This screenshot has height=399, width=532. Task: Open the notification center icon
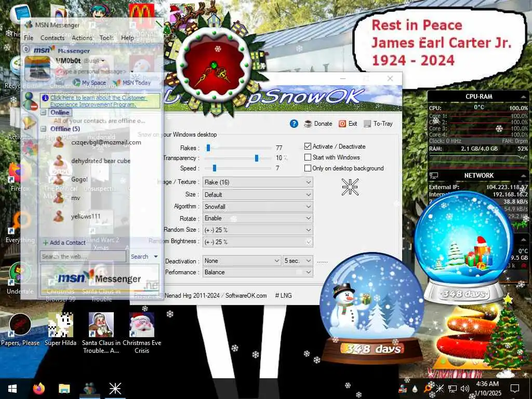pyautogui.click(x=515, y=389)
